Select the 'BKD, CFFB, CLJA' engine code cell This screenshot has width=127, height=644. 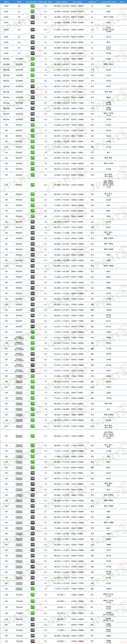(x=108, y=114)
